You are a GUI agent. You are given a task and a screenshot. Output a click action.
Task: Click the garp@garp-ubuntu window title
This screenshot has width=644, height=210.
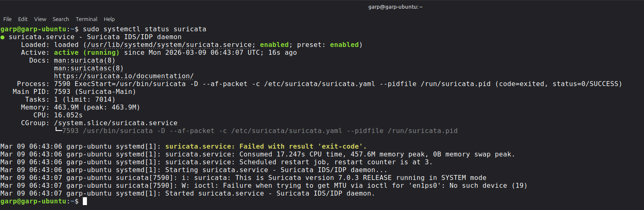pos(395,7)
